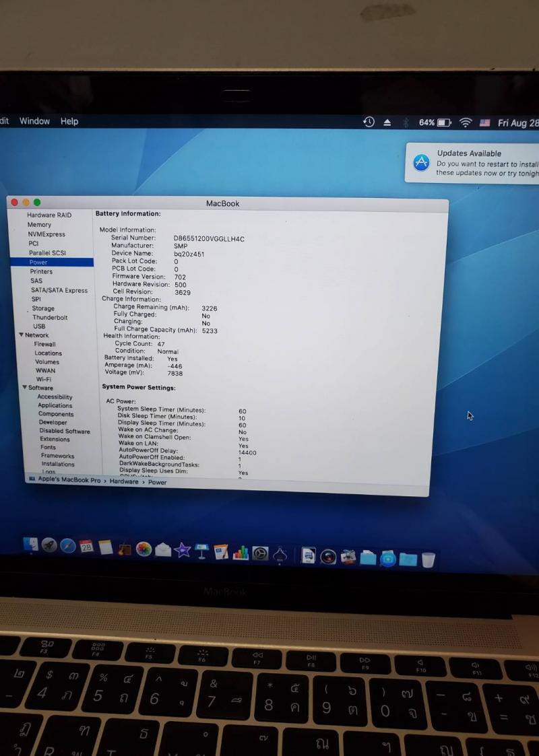This screenshot has width=539, height=756.
Task: Select WWAN under Network
Action: point(45,370)
